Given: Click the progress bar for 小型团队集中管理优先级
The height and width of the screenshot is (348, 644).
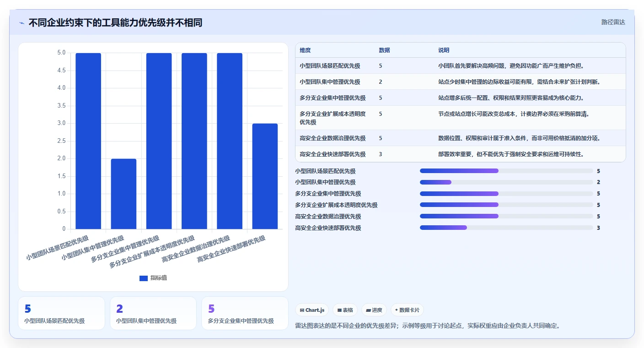Looking at the screenshot, I should [506, 182].
